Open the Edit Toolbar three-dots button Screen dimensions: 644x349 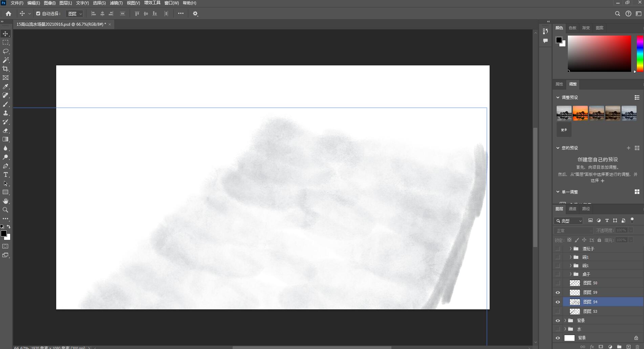click(x=5, y=219)
